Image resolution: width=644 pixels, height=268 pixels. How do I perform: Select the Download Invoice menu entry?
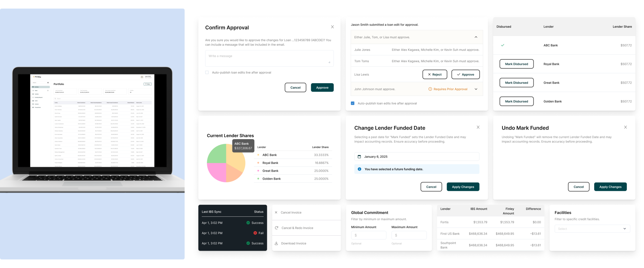point(294,243)
